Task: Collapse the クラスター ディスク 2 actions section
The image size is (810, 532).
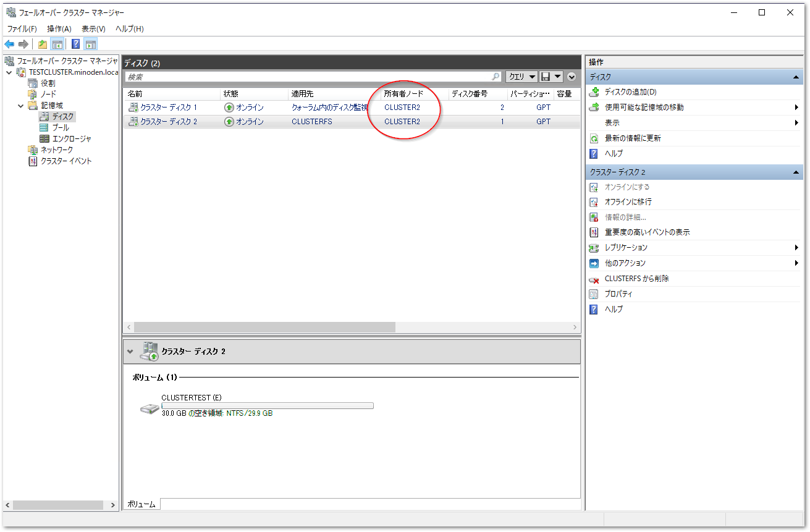Action: click(796, 172)
